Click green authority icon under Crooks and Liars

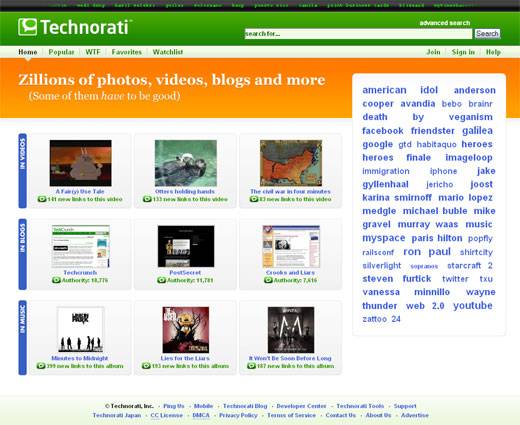pyautogui.click(x=268, y=280)
